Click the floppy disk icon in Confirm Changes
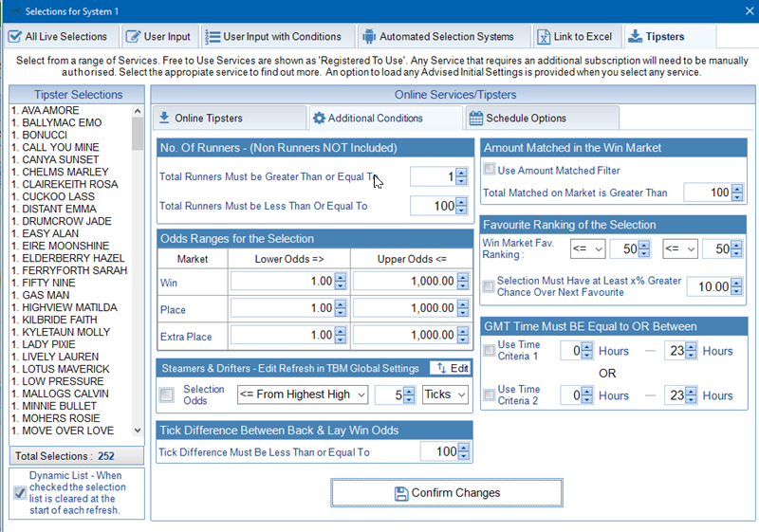This screenshot has height=532, width=759. click(400, 493)
